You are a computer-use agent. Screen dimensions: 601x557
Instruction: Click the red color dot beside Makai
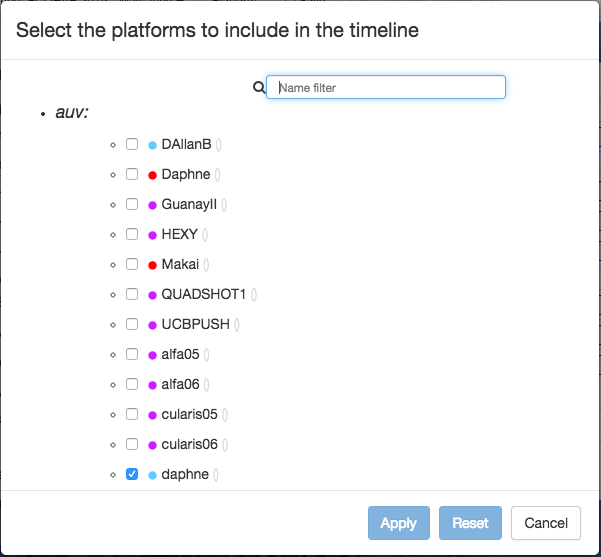pyautogui.click(x=152, y=265)
